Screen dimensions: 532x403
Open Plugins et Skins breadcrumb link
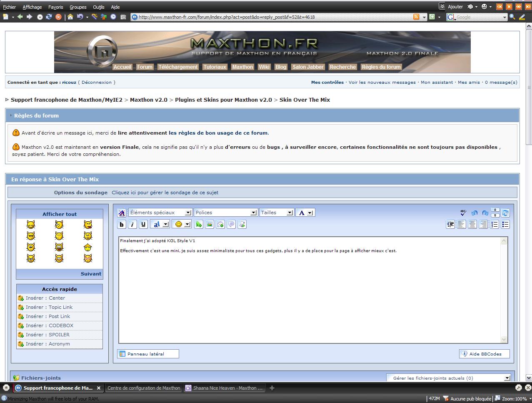(223, 100)
